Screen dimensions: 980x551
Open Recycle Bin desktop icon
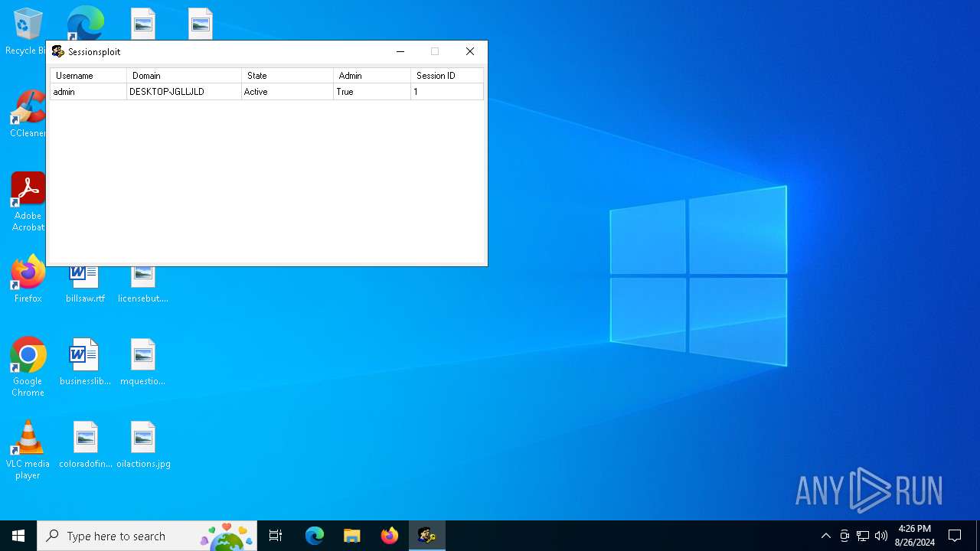coord(26,32)
